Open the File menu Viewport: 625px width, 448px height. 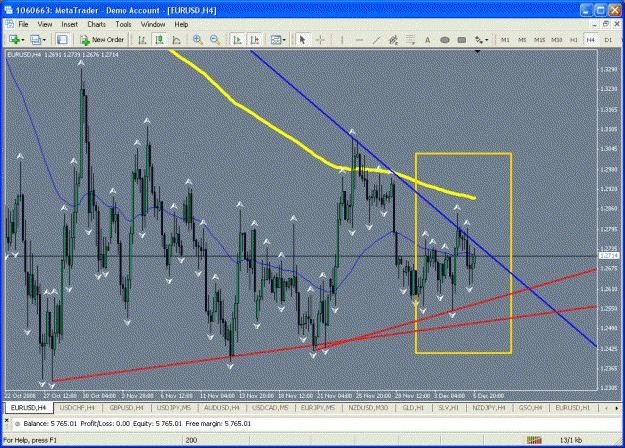point(24,24)
